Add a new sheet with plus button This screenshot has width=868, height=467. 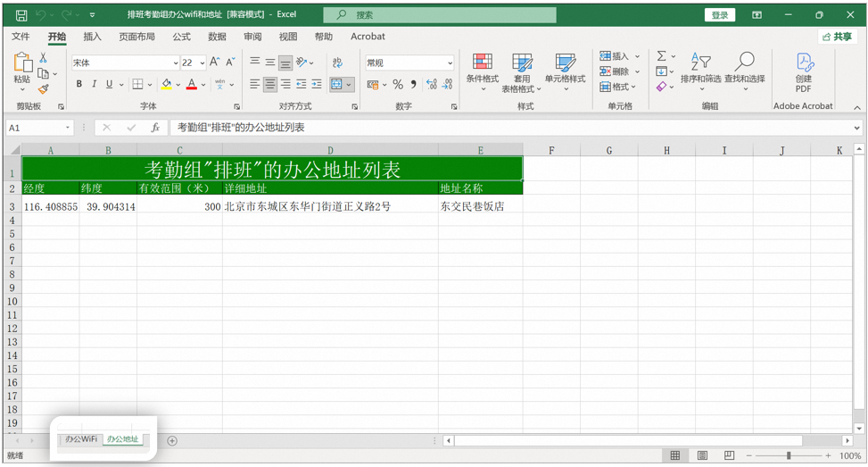pyautogui.click(x=172, y=441)
